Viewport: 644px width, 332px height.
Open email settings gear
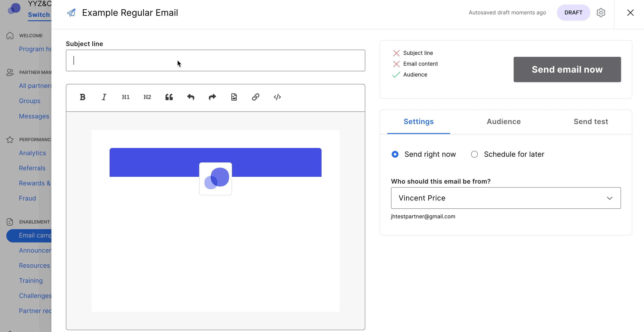point(601,12)
